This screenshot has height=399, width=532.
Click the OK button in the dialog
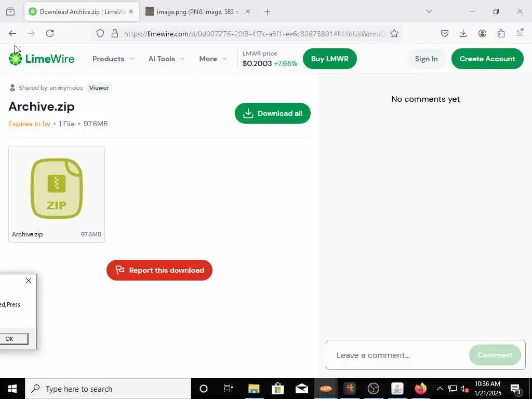9,339
